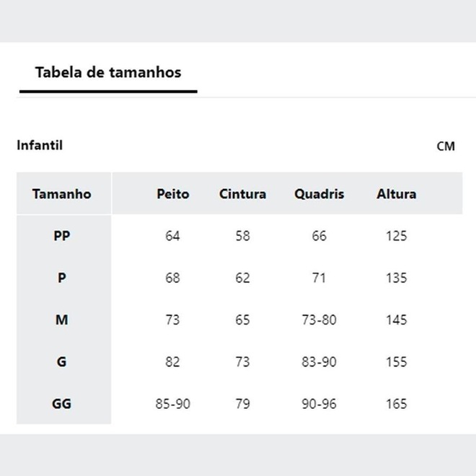Click the PP size row label
Image resolution: width=476 pixels, height=476 pixels.
tap(62, 236)
